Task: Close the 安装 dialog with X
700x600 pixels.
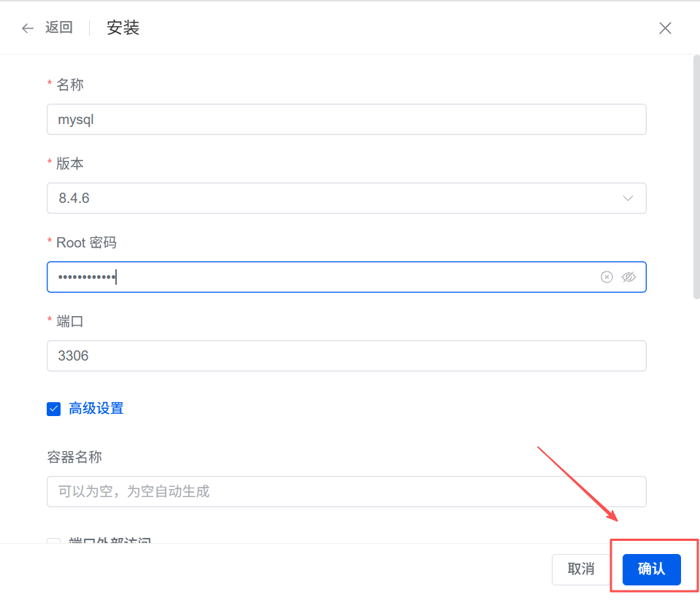Action: (665, 28)
